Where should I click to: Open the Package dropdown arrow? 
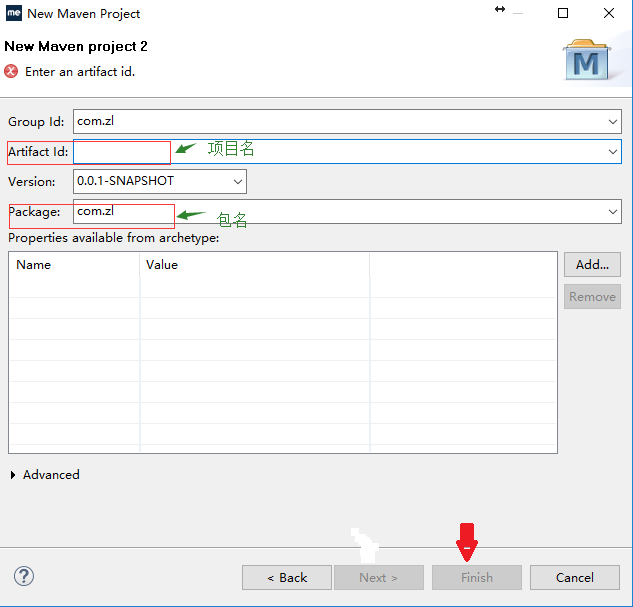[612, 211]
